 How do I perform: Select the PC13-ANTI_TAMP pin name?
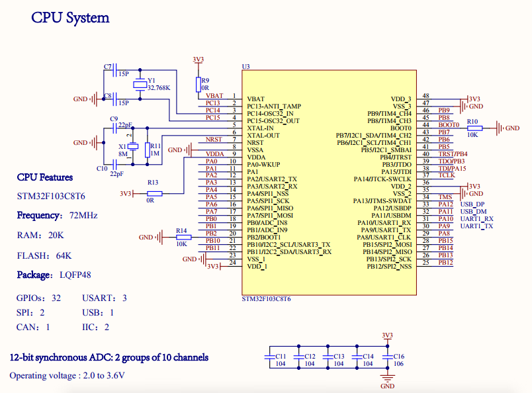tap(274, 107)
